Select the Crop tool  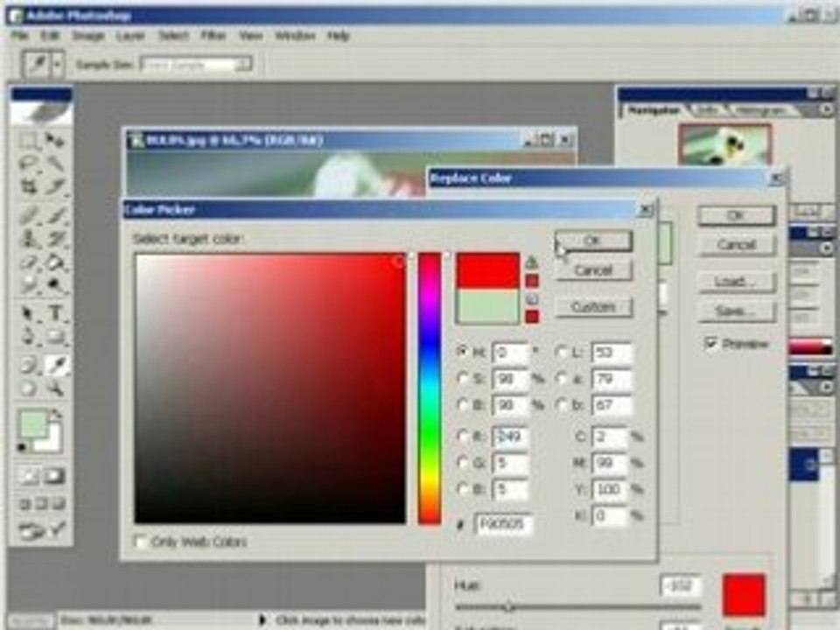pyautogui.click(x=28, y=186)
